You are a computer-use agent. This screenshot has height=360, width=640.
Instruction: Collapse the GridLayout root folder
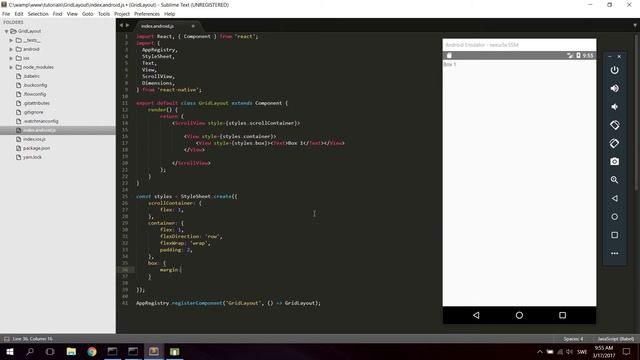[x=7, y=31]
